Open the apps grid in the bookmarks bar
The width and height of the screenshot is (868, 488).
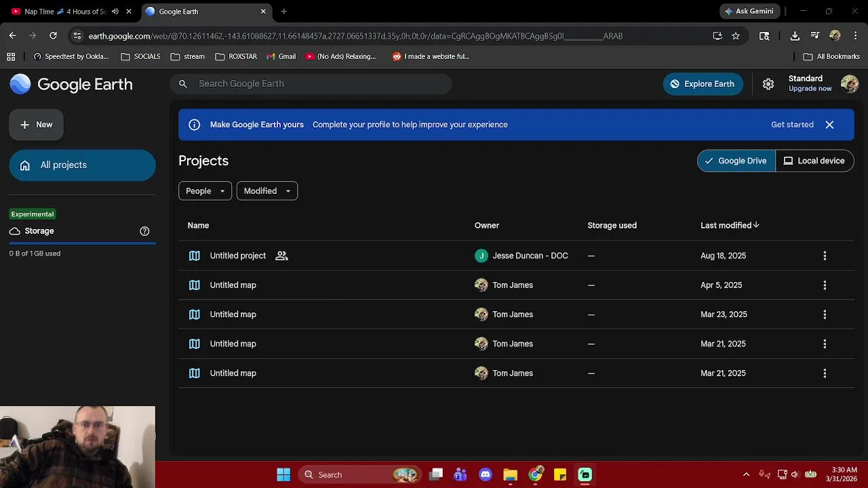click(11, 56)
